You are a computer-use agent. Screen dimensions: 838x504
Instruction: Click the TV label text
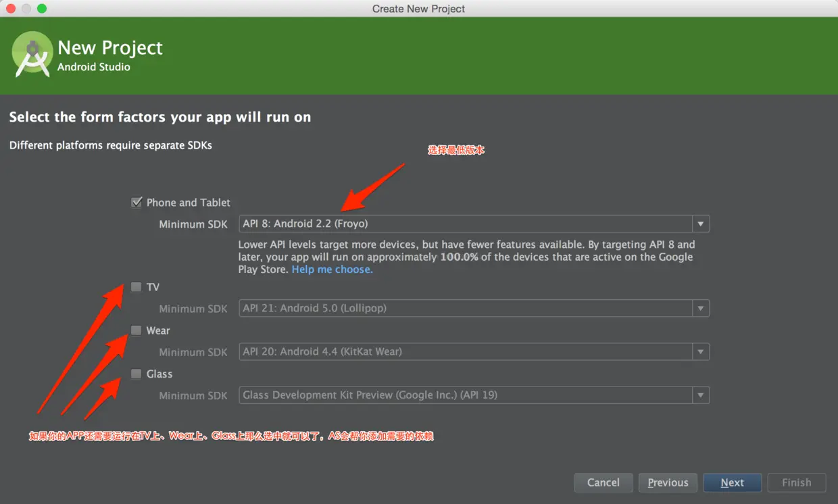tap(153, 287)
